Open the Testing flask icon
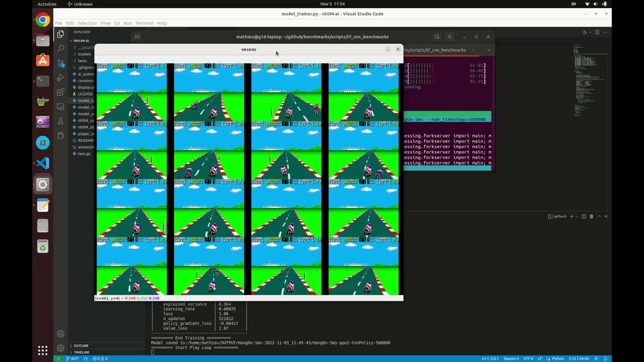644x362 pixels. pos(60,121)
